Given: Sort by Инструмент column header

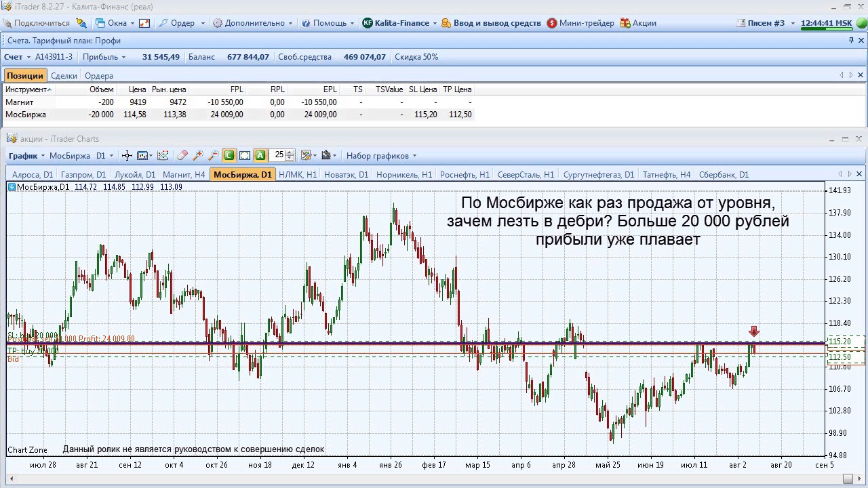Looking at the screenshot, I should tap(28, 89).
